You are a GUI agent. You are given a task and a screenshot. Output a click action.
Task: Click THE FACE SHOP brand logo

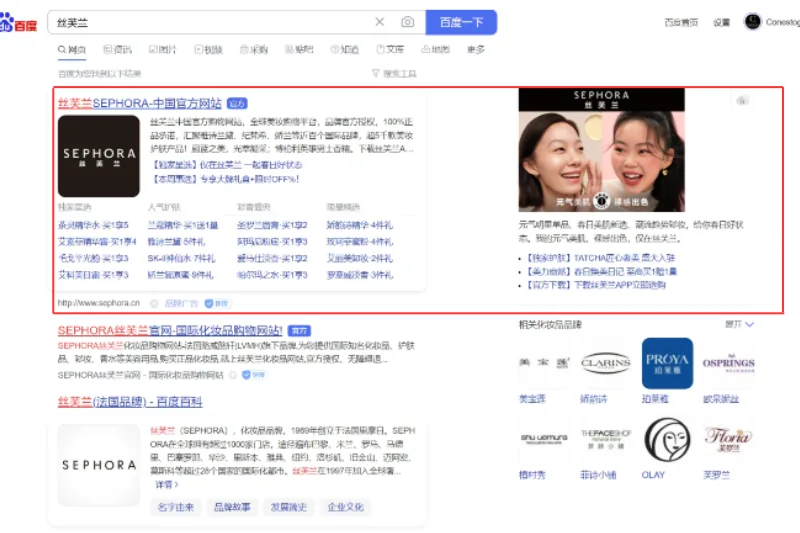coord(606,439)
